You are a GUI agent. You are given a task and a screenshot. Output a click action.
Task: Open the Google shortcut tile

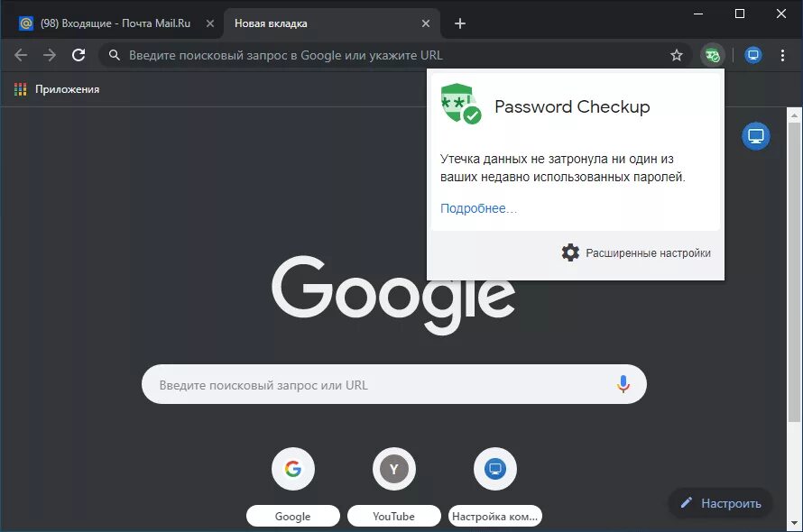(x=293, y=469)
